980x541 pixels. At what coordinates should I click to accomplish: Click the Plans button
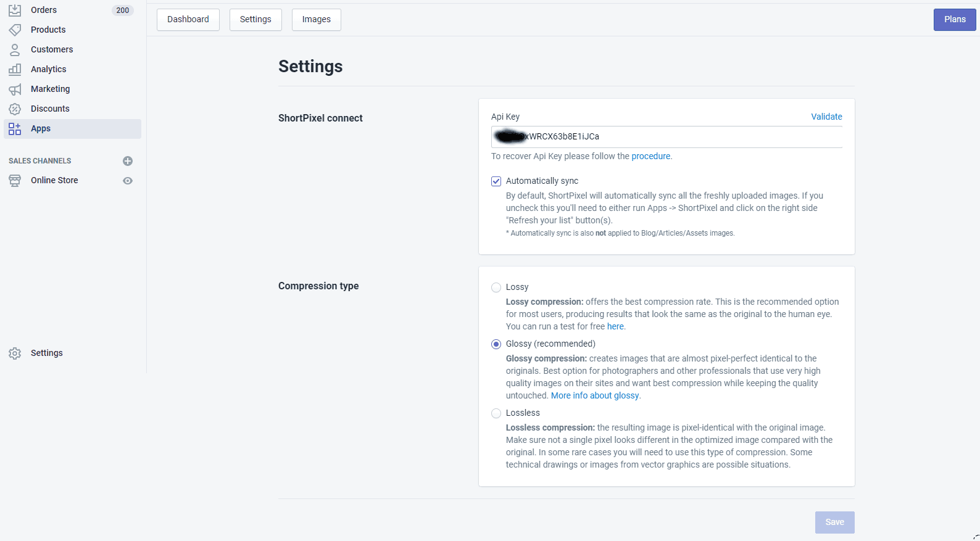[955, 19]
